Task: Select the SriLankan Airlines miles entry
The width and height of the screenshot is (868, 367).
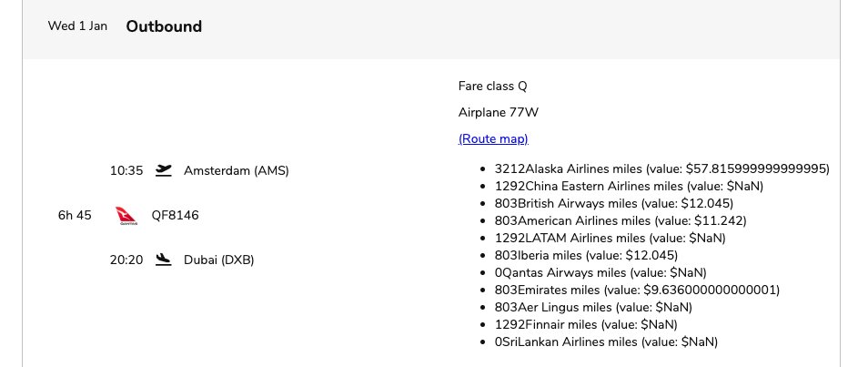Action: 606,342
